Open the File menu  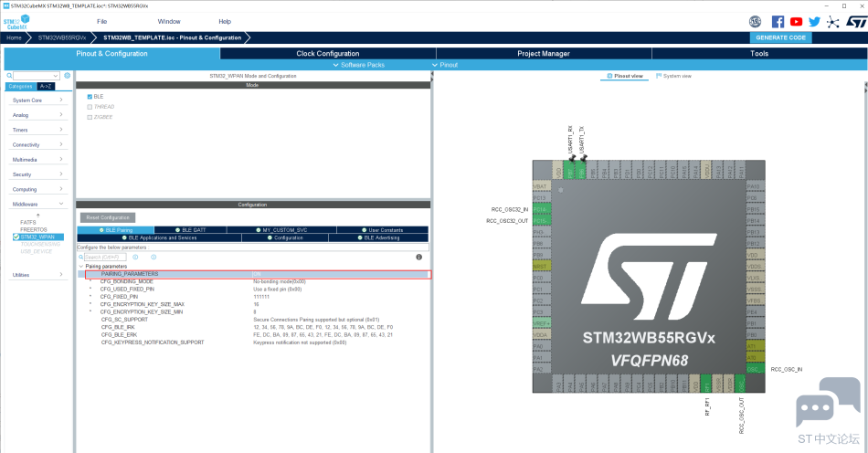(x=101, y=22)
